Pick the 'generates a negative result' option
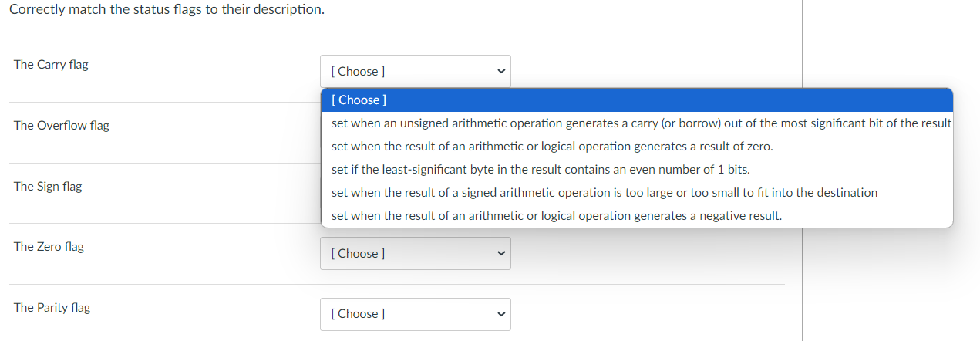This screenshot has width=980, height=341. point(557,216)
